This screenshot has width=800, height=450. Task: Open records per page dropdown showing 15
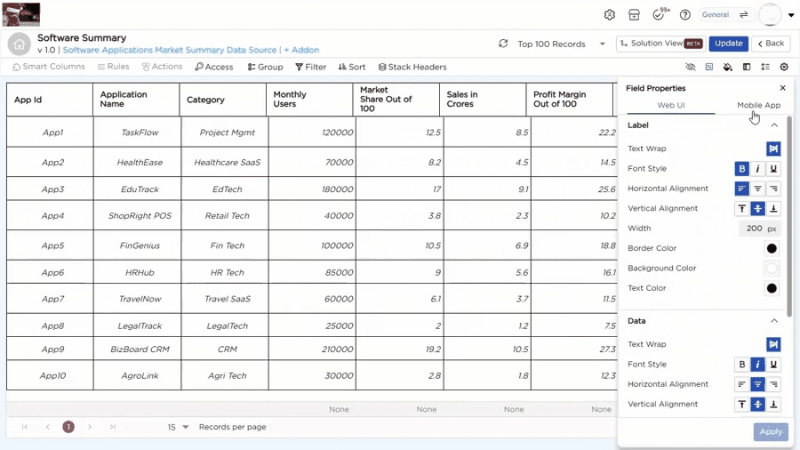177,427
